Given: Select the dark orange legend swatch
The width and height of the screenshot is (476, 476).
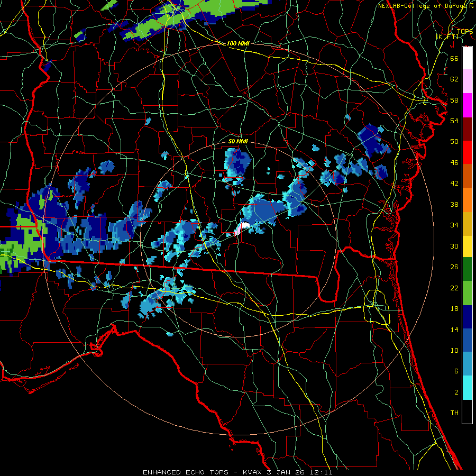Looking at the screenshot, I should click(x=467, y=176).
